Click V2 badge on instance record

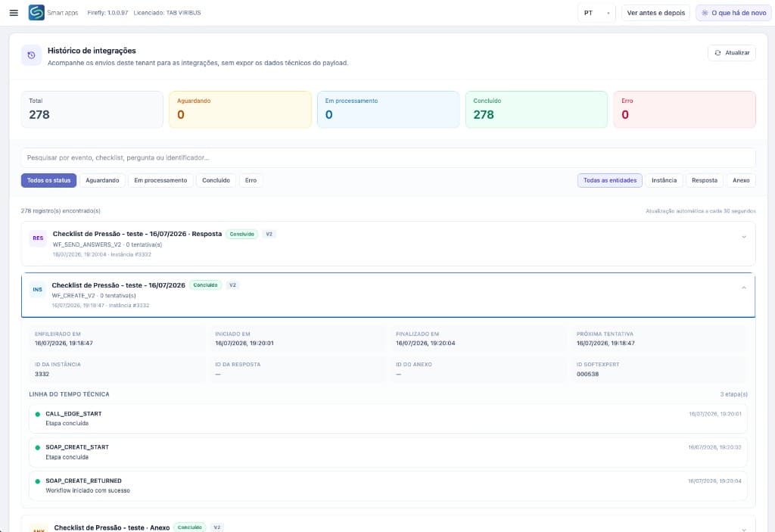(232, 285)
